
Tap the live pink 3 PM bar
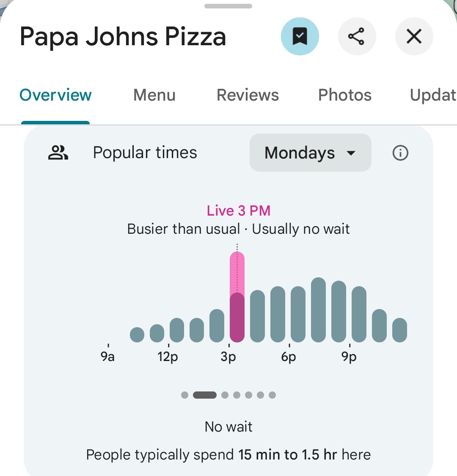click(x=237, y=297)
